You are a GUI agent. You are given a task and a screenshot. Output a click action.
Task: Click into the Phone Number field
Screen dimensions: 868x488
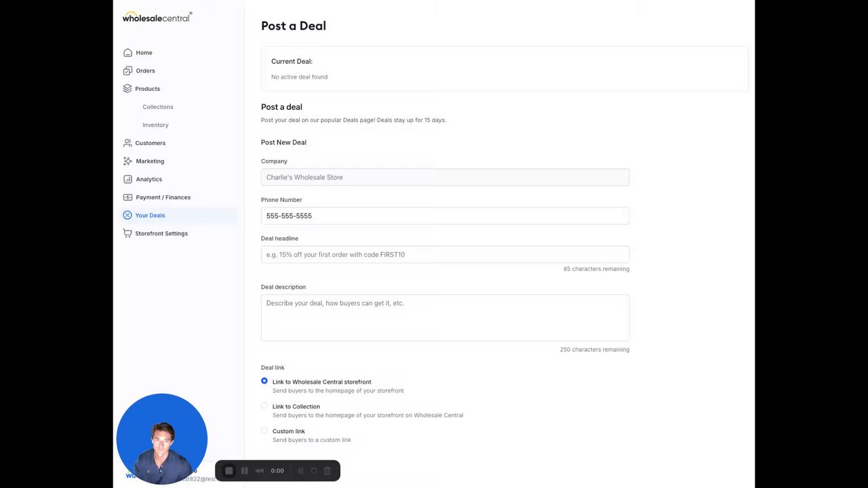[x=445, y=216]
